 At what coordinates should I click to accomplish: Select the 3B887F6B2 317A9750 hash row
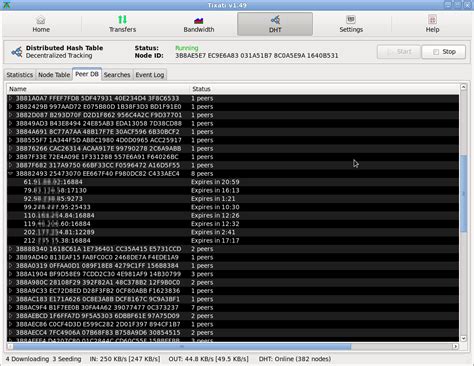(233, 165)
